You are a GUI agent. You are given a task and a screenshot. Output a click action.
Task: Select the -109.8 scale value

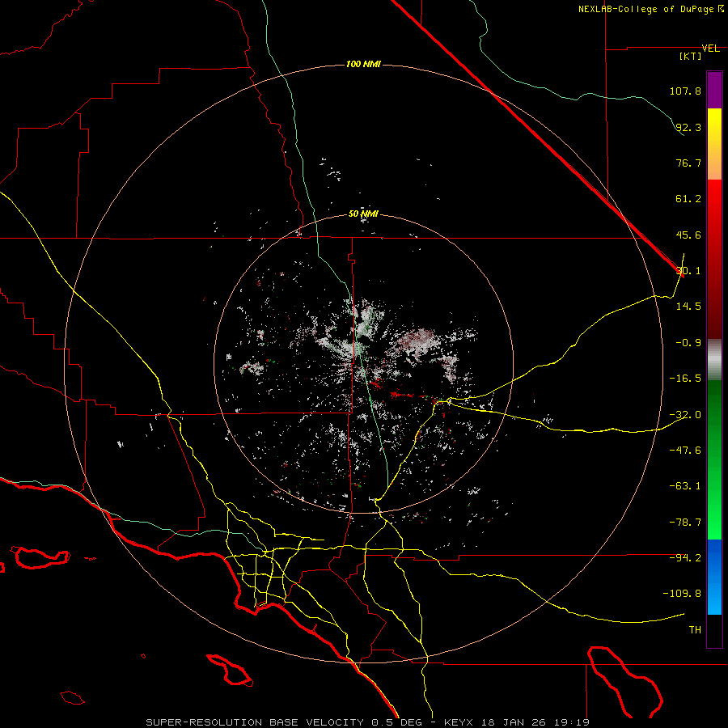[x=682, y=594]
